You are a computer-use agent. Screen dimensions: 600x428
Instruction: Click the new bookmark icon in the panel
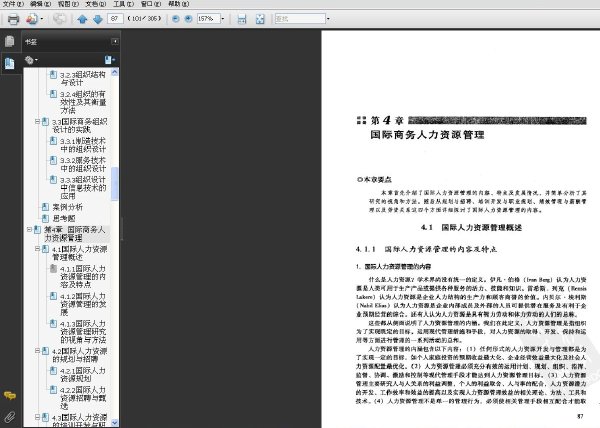point(110,60)
